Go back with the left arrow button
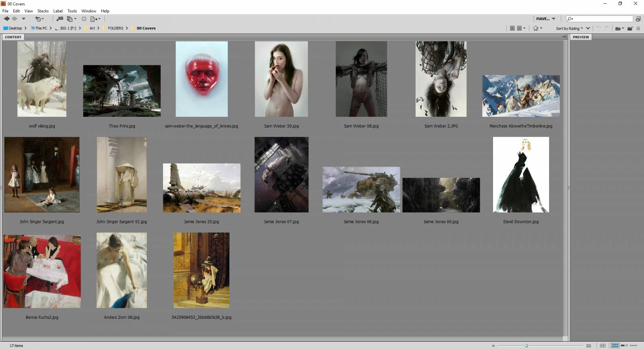 click(x=7, y=19)
